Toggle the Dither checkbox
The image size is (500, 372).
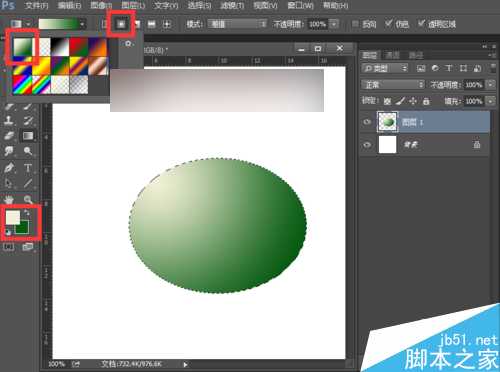pos(389,23)
